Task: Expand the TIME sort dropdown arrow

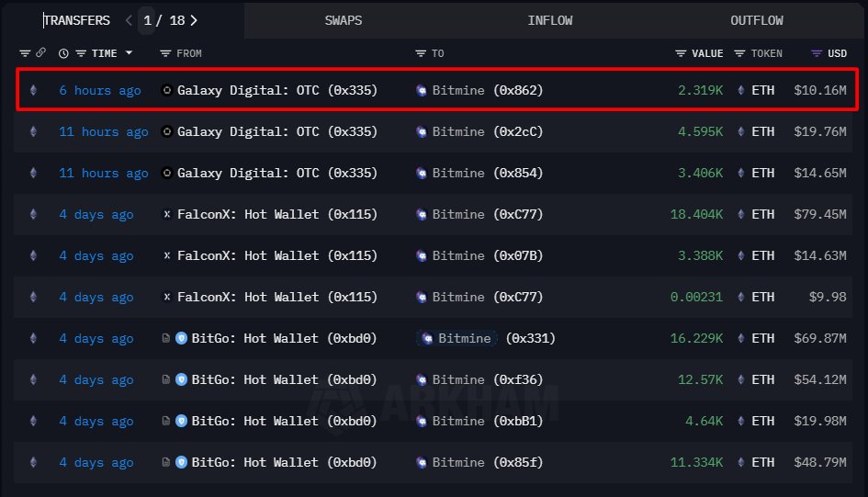Action: click(x=129, y=53)
